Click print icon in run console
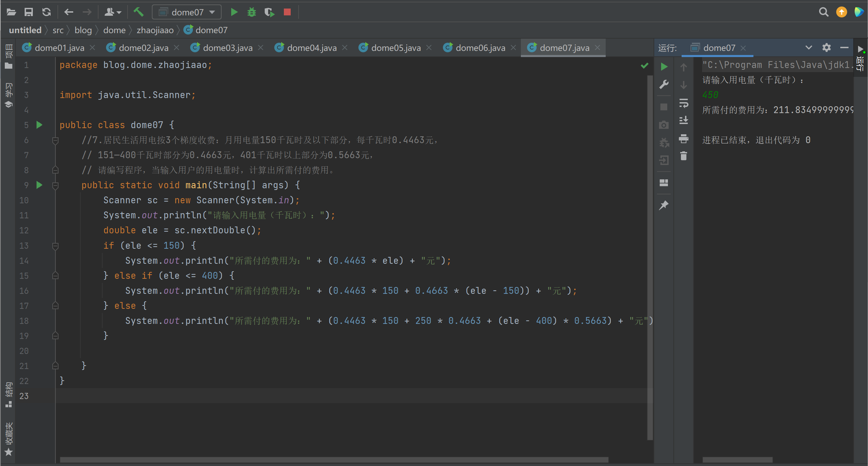The image size is (868, 466). [683, 138]
